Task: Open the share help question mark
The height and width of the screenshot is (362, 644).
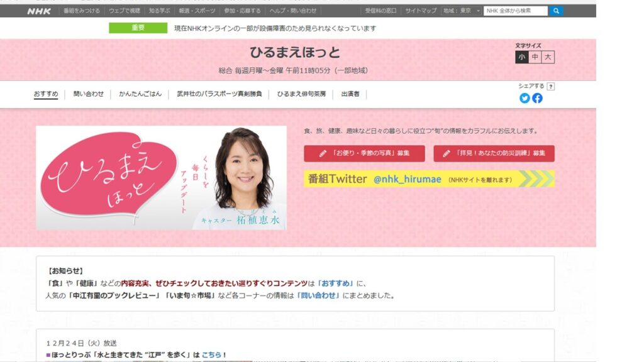Action: pos(551,86)
